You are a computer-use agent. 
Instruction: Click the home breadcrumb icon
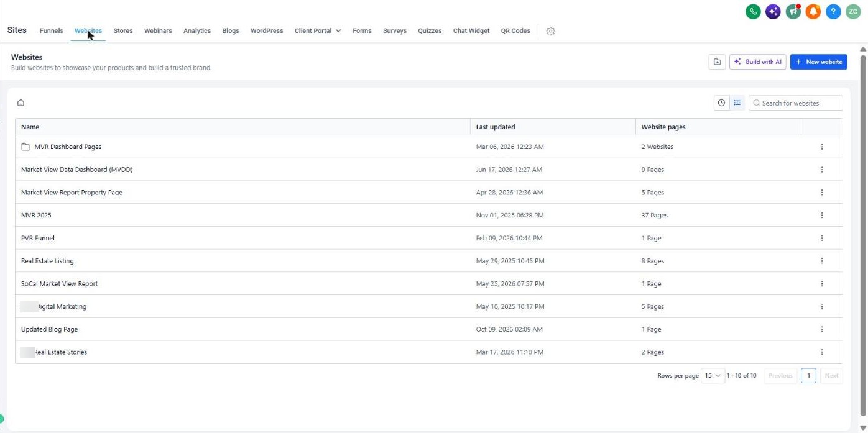pos(21,103)
